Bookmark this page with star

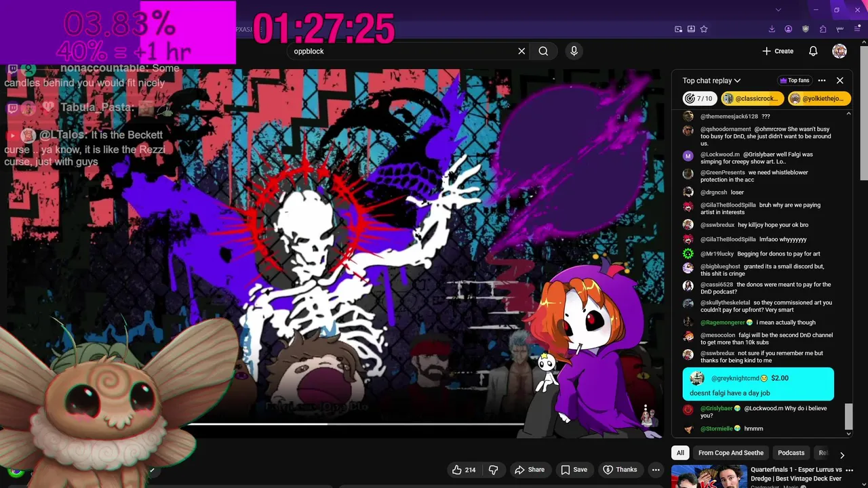(704, 29)
